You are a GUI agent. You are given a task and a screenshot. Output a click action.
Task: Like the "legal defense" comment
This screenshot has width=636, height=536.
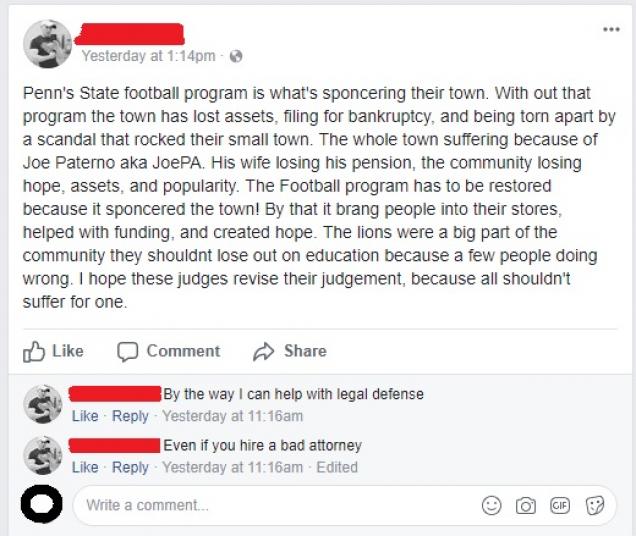point(85,416)
